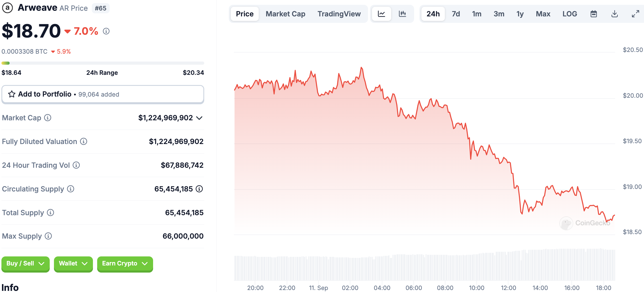Switch to the Market Cap chart tab

(x=285, y=14)
